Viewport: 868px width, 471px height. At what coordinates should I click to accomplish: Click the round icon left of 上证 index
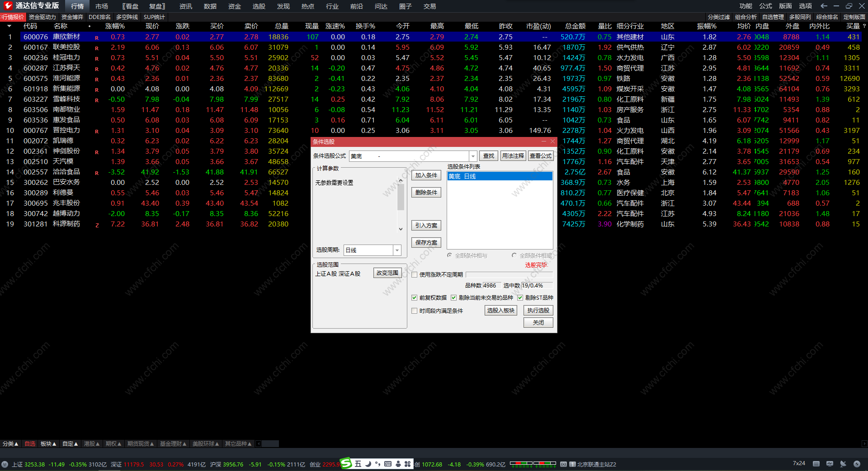point(5,464)
